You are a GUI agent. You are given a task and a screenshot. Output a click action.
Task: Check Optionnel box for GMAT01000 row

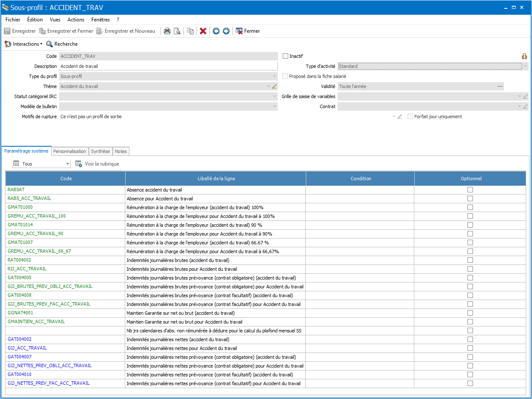[x=470, y=207]
